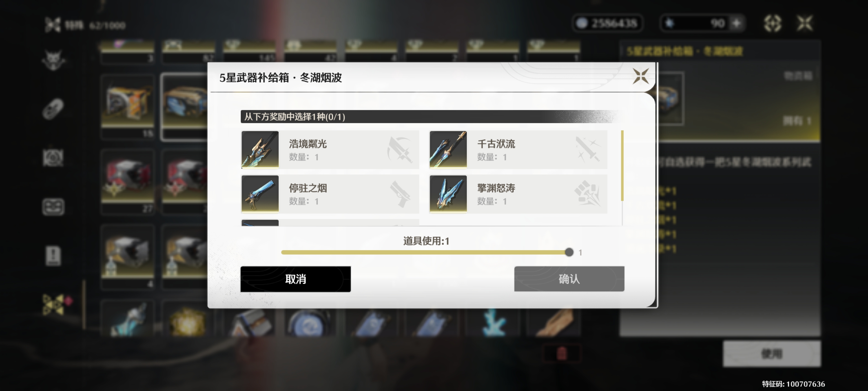
Task: Click the broadblade type icon beside 浩境粼光
Action: click(x=400, y=150)
